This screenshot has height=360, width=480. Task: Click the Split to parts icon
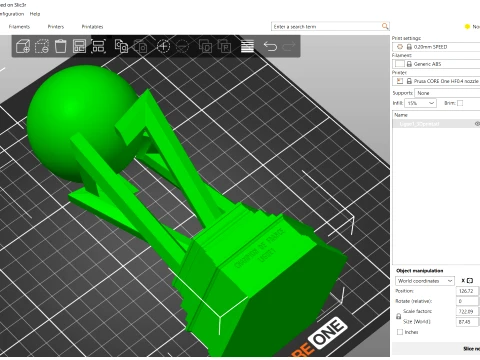pyautogui.click(x=224, y=46)
